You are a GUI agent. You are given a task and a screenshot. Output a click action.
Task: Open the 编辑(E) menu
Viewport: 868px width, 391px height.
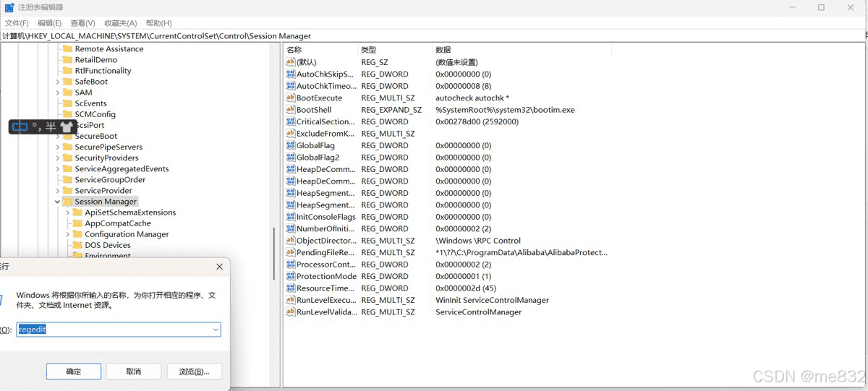coord(49,23)
